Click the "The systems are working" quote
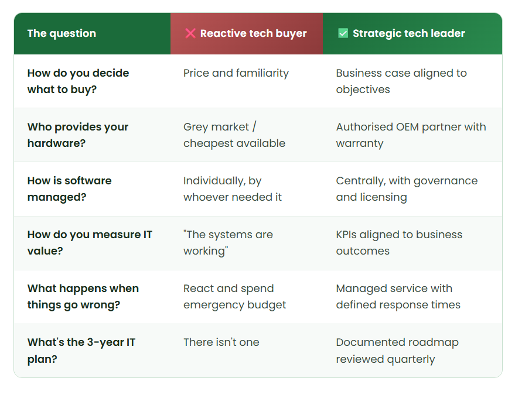Image resolution: width=532 pixels, height=395 pixels. coord(229,243)
